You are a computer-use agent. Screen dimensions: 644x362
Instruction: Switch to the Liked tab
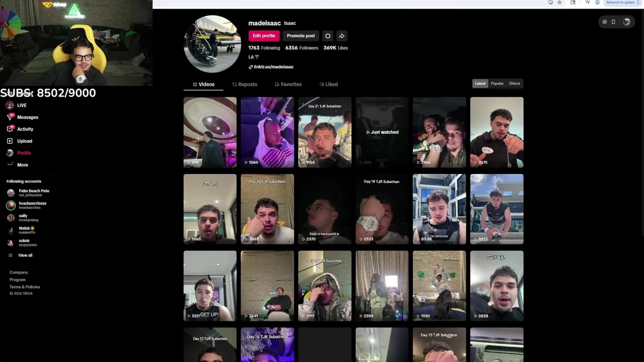329,84
